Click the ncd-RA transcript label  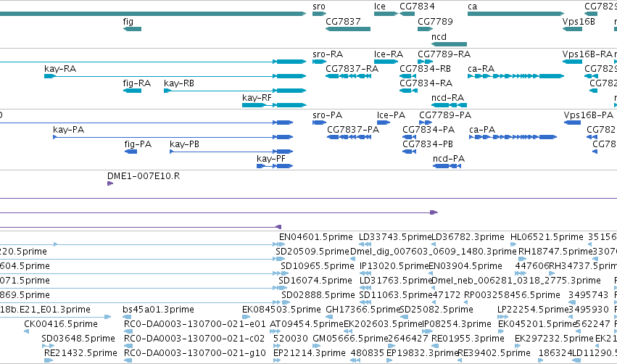click(x=447, y=98)
